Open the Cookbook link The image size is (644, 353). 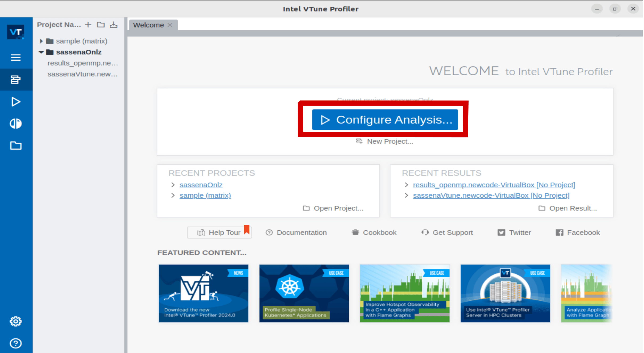(x=374, y=232)
